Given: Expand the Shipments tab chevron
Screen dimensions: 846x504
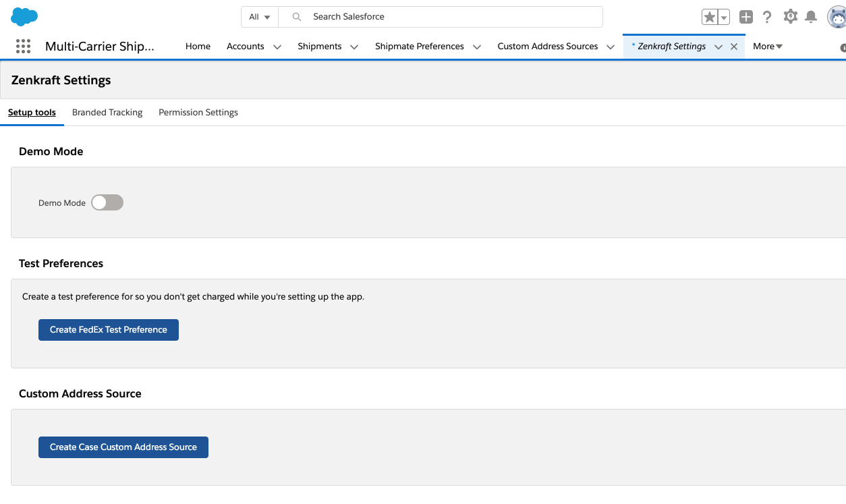Looking at the screenshot, I should point(354,47).
